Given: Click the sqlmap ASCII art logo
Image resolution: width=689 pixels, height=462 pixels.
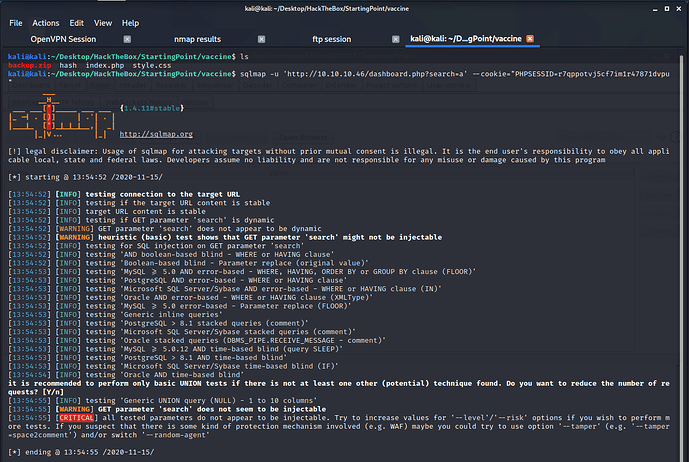Looking at the screenshot, I should tap(62, 116).
